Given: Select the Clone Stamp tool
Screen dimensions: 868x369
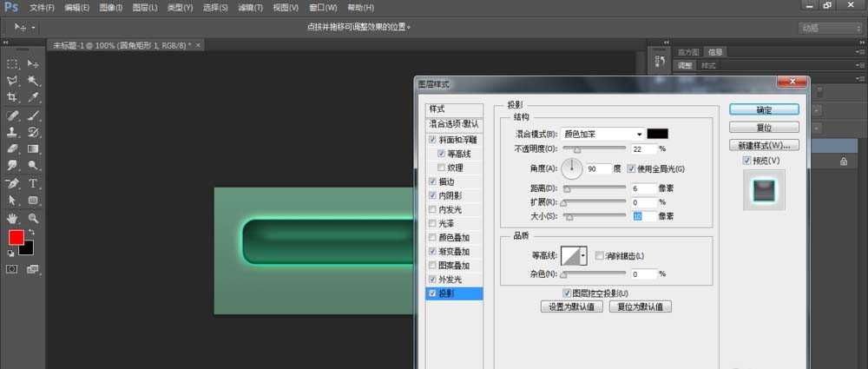Looking at the screenshot, I should [13, 132].
